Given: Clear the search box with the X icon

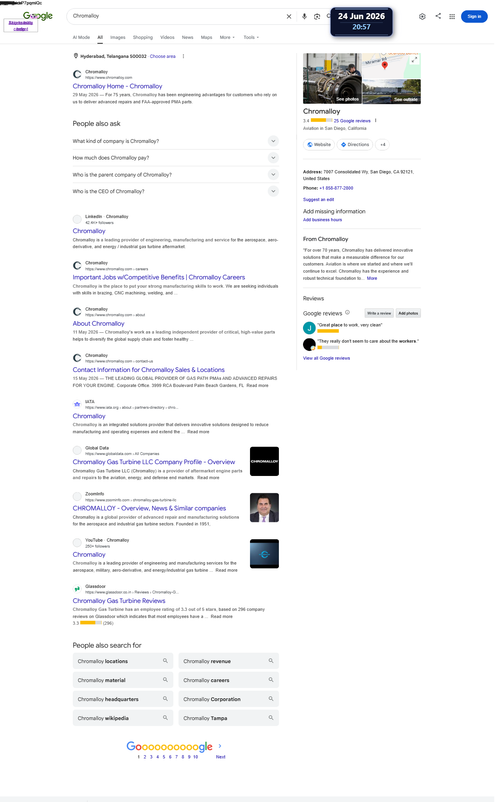Looking at the screenshot, I should point(289,16).
